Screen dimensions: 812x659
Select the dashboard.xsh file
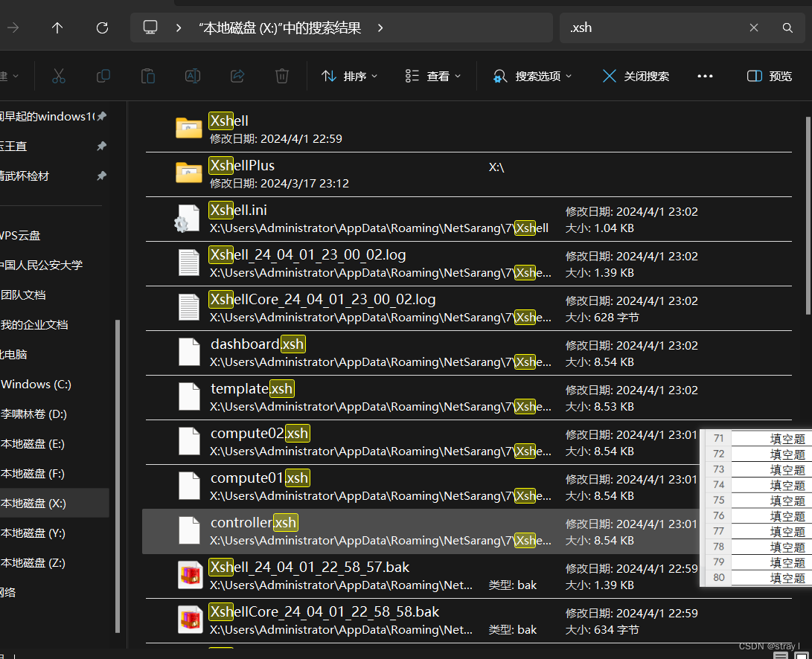tap(469, 353)
